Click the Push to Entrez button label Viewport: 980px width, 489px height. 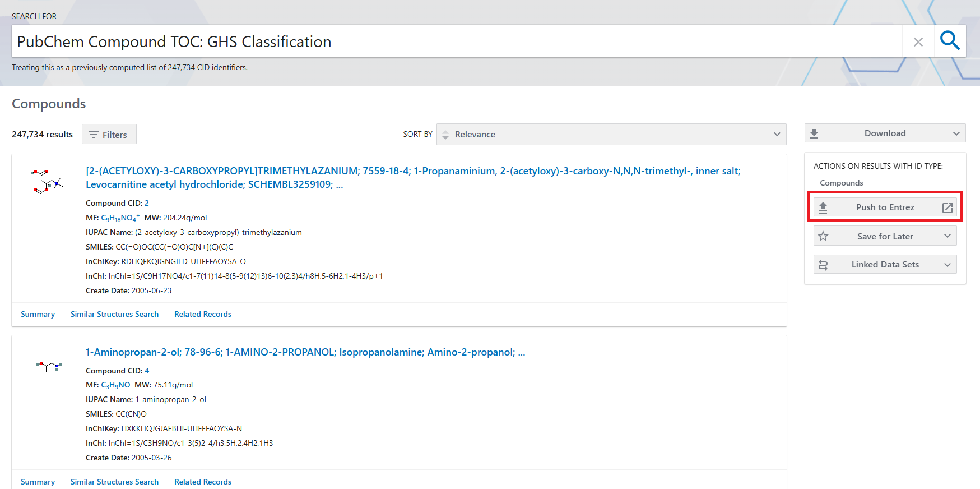click(885, 207)
